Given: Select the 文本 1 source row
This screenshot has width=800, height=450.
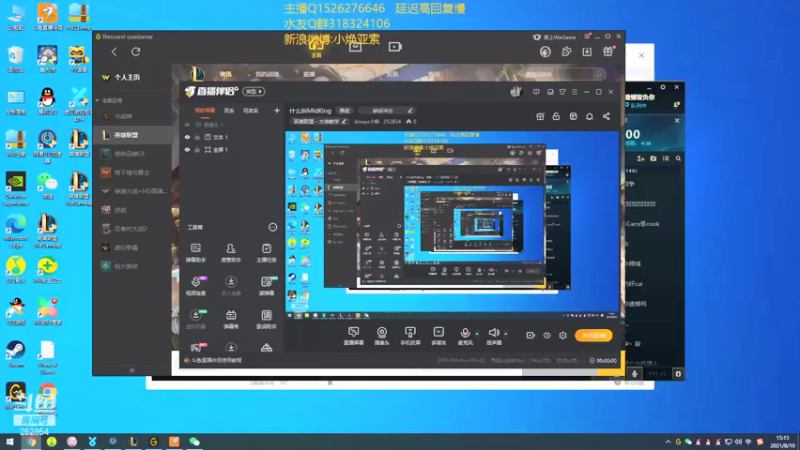Looking at the screenshot, I should point(232,137).
